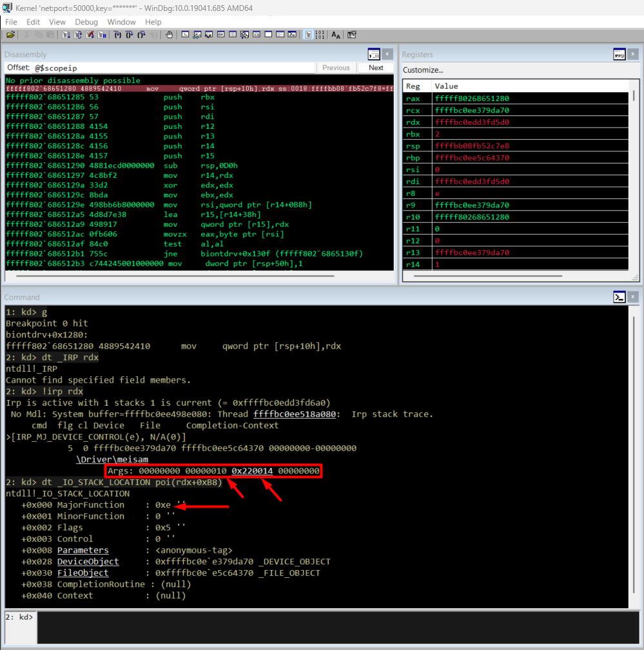Open Registers window docking menu icon
The height and width of the screenshot is (650, 644).
point(619,55)
